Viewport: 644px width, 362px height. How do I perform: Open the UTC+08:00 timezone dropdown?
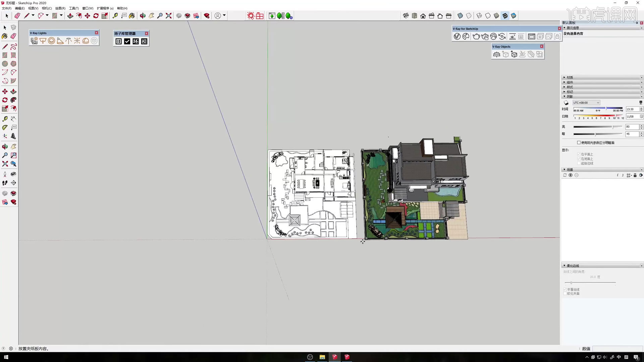(586, 103)
